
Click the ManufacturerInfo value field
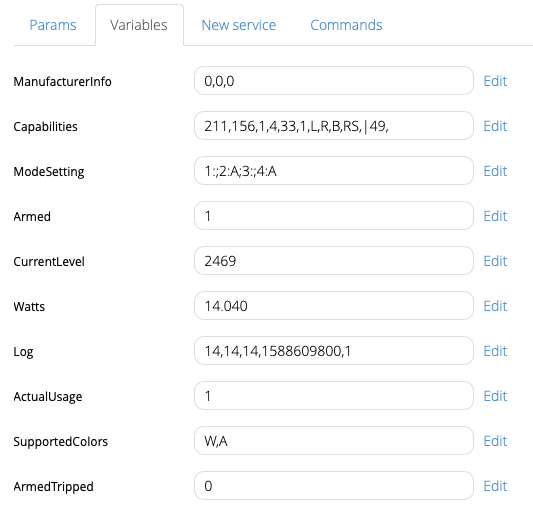[x=334, y=81]
